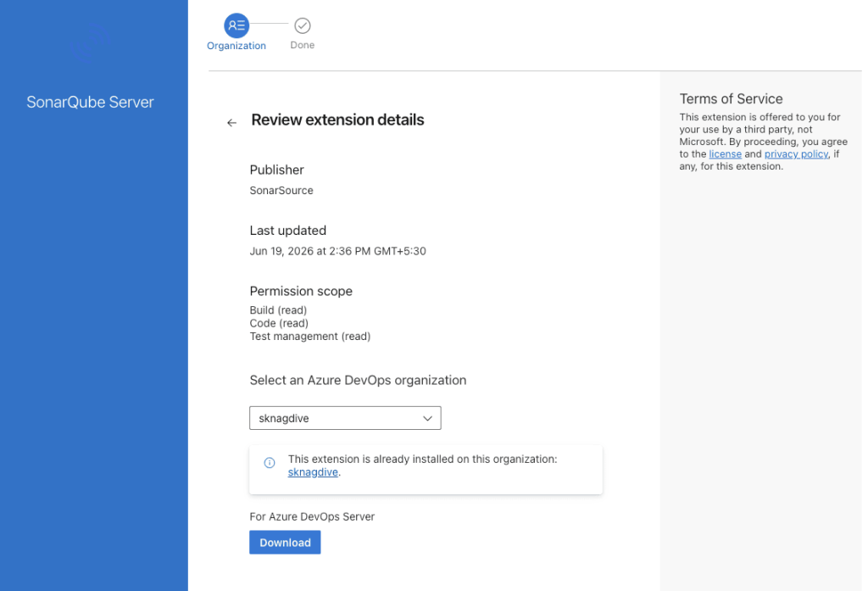The height and width of the screenshot is (591, 868).
Task: Click the Organization step label
Action: point(236,46)
